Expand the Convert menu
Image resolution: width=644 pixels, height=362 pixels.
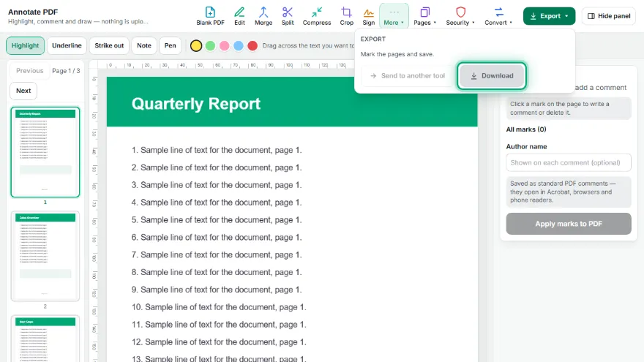tap(498, 16)
